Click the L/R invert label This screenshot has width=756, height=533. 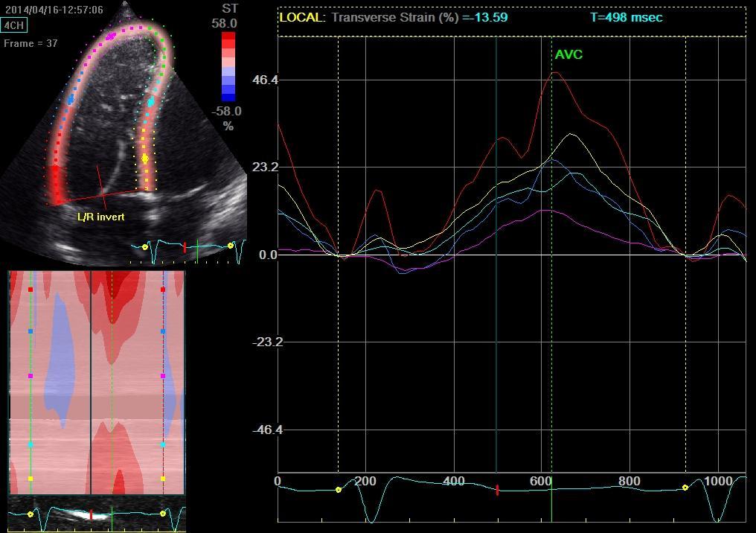pyautogui.click(x=100, y=217)
